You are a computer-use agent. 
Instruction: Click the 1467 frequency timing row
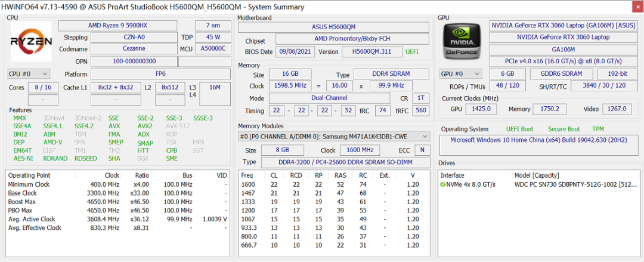tap(334, 193)
